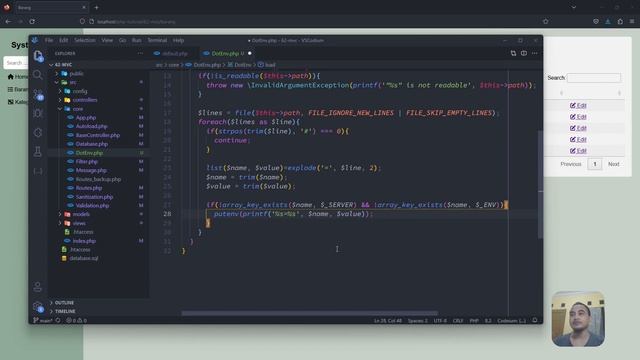Viewport: 640px width, 360px height.
Task: Click the main git branch in status bar
Action: [x=43, y=320]
